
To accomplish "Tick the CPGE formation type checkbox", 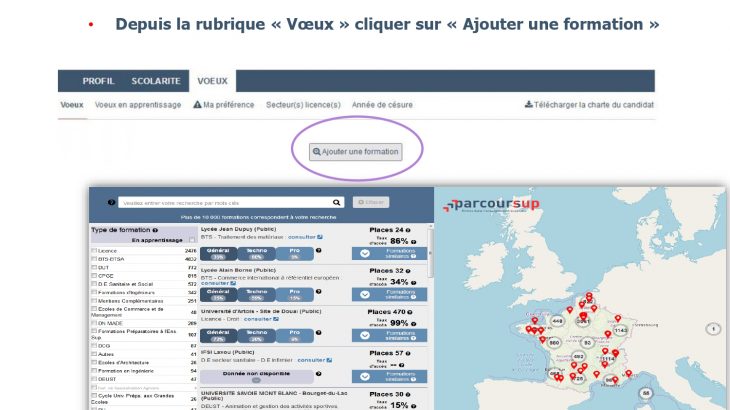I will tap(94, 275).
